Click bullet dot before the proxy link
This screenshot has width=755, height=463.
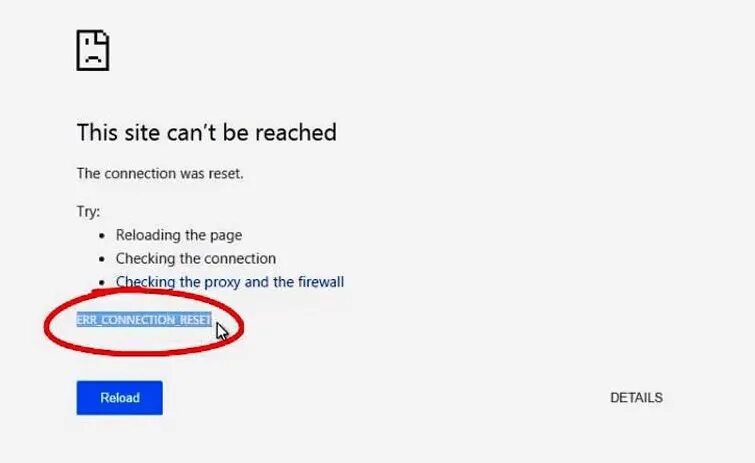tap(102, 283)
